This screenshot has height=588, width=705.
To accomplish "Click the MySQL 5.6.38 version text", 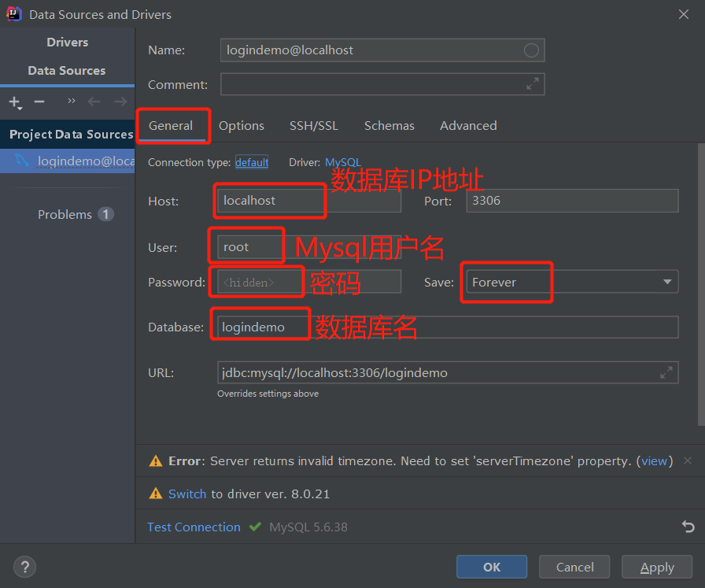I will tap(308, 527).
